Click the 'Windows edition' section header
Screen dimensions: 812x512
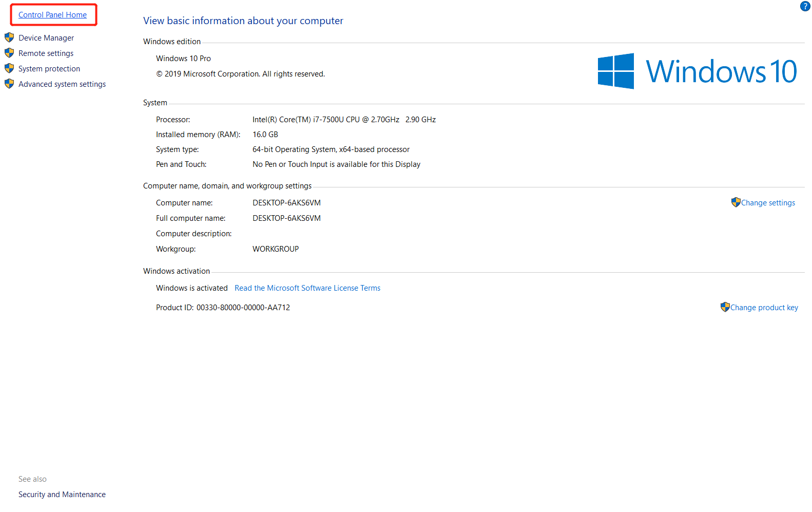coord(172,42)
